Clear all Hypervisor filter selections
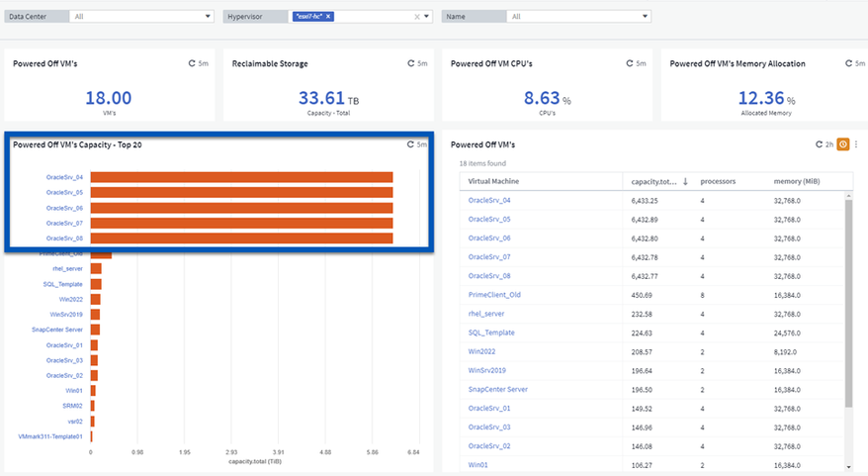The height and width of the screenshot is (476, 868). 416,17
